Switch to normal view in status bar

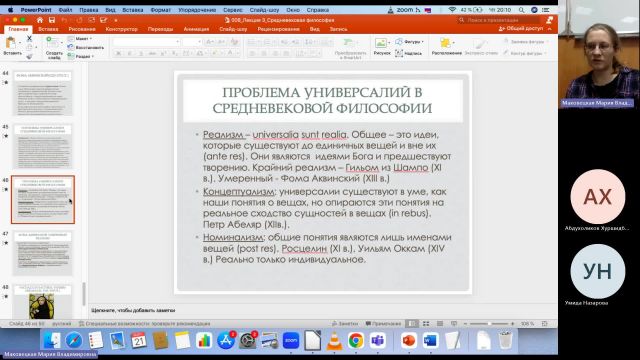tap(413, 324)
